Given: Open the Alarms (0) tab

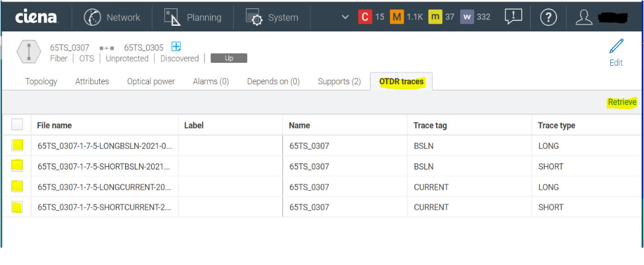Looking at the screenshot, I should tap(211, 81).
